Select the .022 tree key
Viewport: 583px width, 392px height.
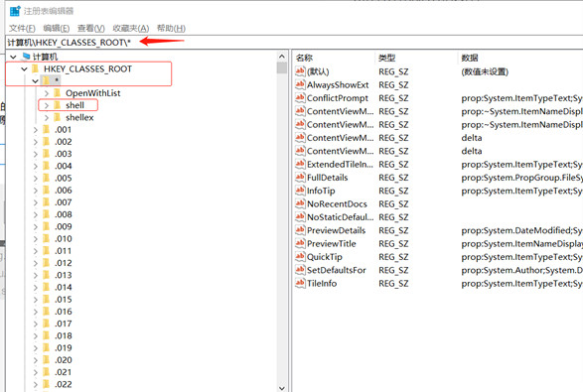[64, 384]
